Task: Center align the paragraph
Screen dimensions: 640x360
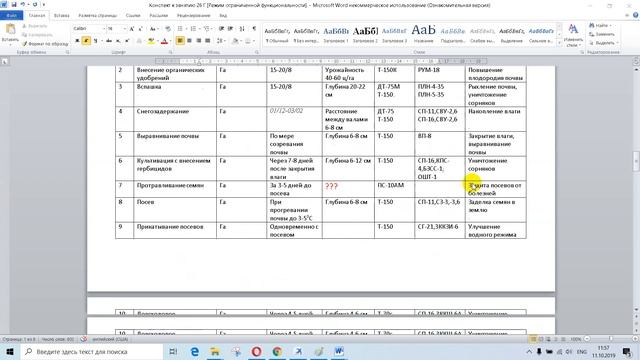Action: click(189, 41)
